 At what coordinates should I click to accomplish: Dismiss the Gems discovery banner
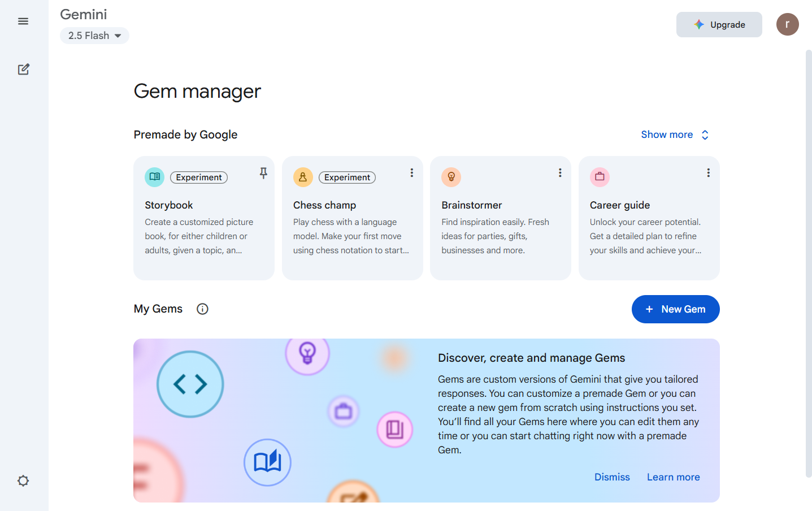tap(612, 477)
